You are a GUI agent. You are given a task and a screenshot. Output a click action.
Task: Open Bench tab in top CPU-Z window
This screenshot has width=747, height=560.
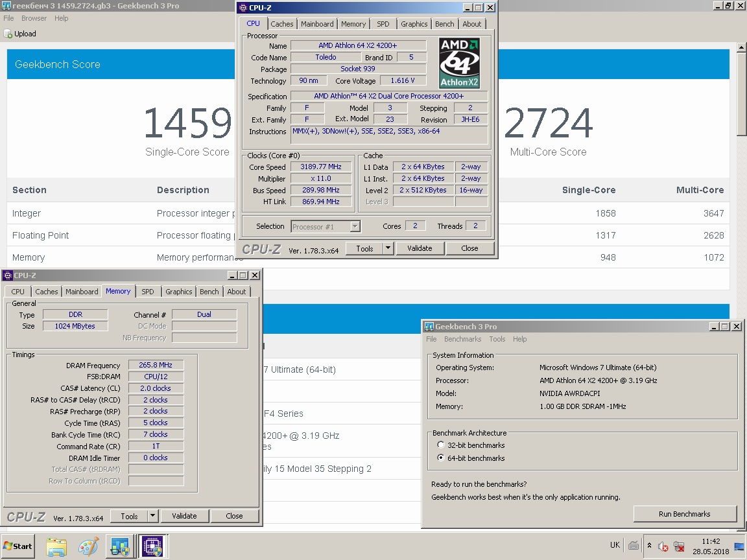444,24
